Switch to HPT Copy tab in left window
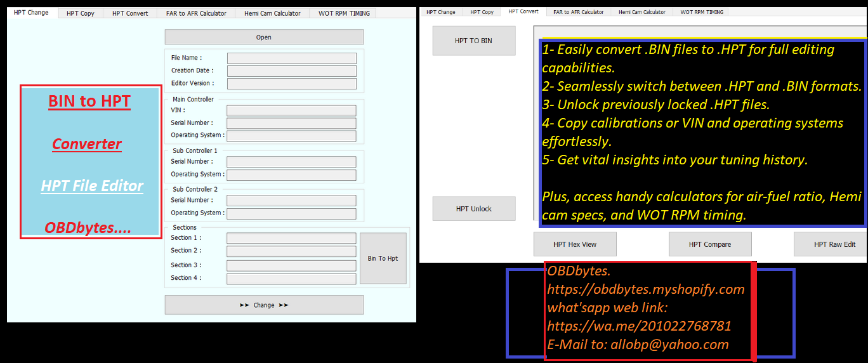 (x=81, y=13)
